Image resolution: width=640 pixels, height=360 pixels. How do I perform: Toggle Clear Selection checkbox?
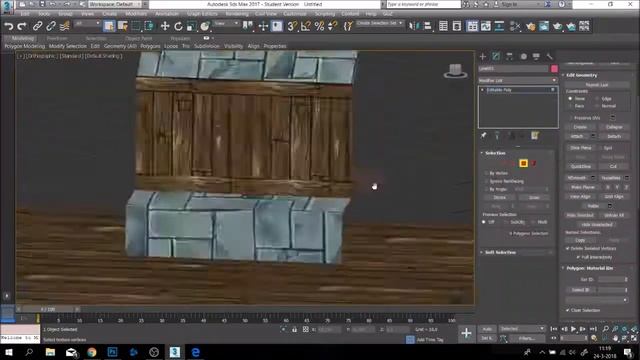(x=568, y=310)
